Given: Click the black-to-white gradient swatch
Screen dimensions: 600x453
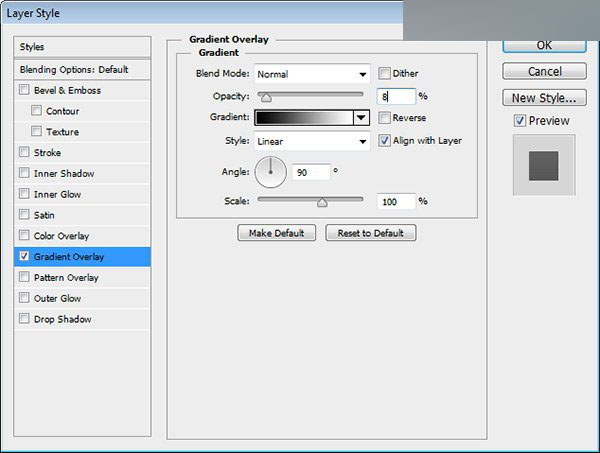Looking at the screenshot, I should (x=304, y=117).
